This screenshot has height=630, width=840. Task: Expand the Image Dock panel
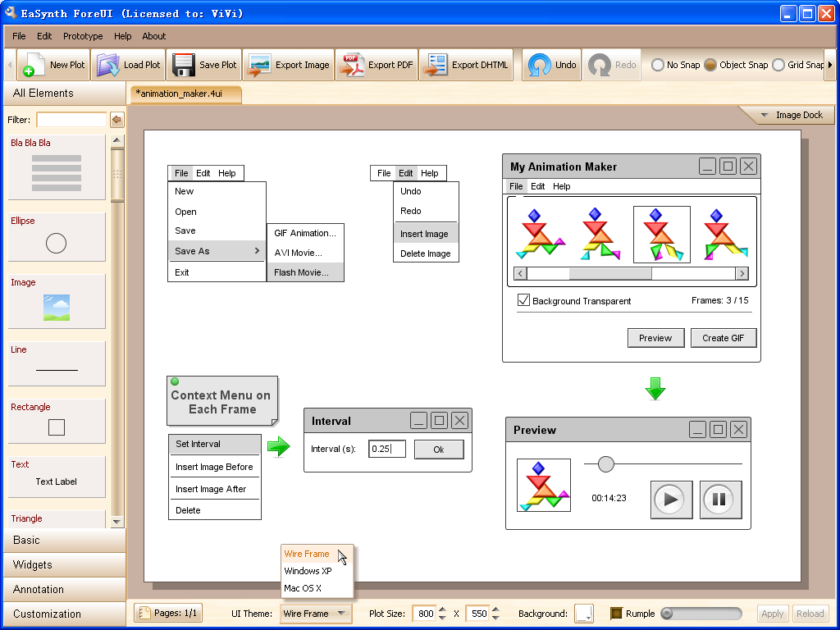(787, 115)
